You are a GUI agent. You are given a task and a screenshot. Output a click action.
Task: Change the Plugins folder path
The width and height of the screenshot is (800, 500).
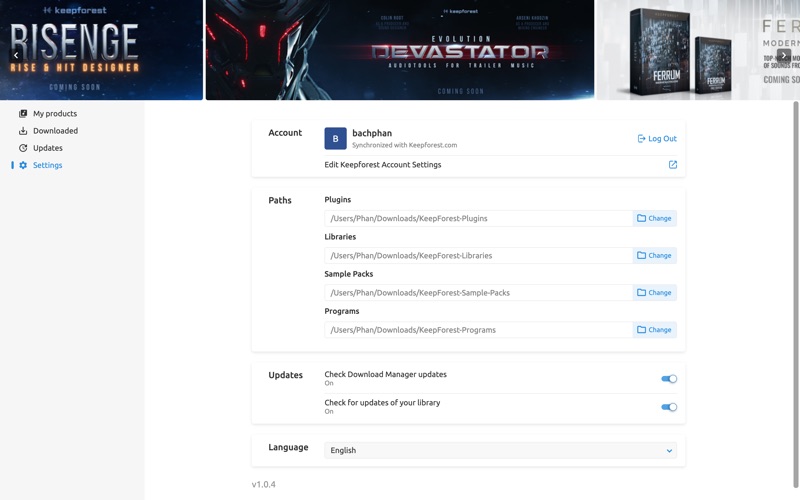pyautogui.click(x=655, y=218)
